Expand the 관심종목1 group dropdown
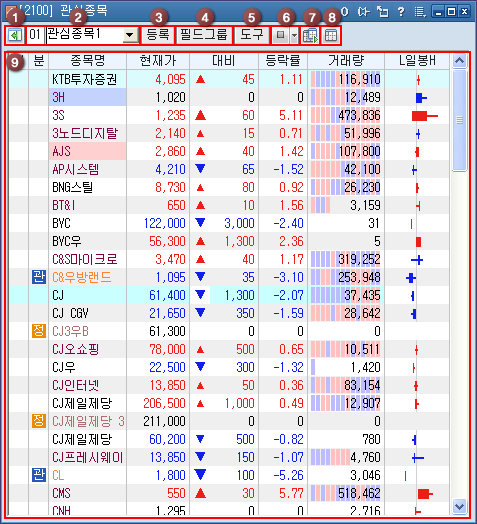The height and width of the screenshot is (524, 477). [130, 35]
